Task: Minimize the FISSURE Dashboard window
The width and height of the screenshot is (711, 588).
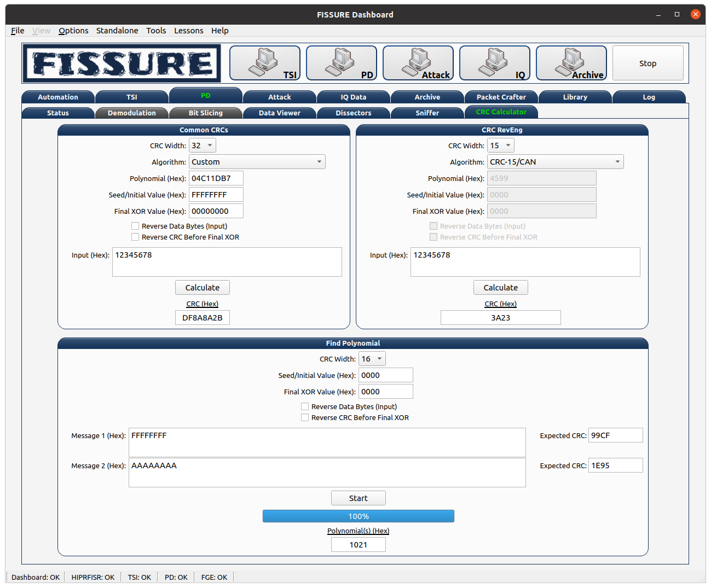Action: pos(658,15)
